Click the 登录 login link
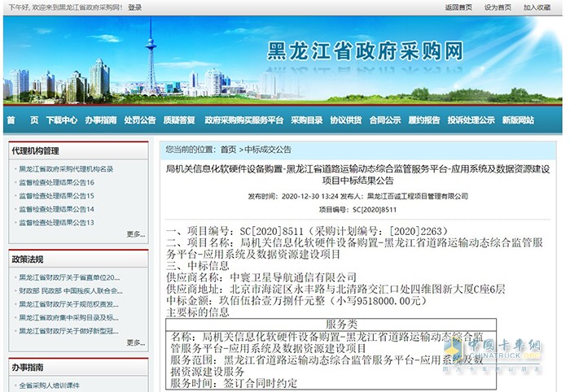The image size is (570, 392). (x=134, y=7)
